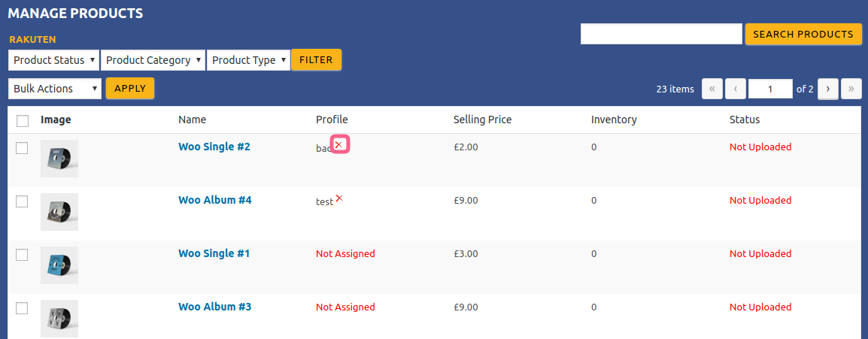Tick the checkbox for Woo Single #1
Viewport: 868px width, 339px height.
point(23,255)
